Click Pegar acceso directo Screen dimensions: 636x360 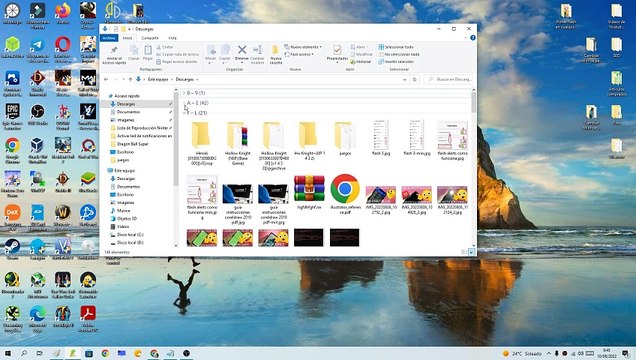tap(177, 62)
